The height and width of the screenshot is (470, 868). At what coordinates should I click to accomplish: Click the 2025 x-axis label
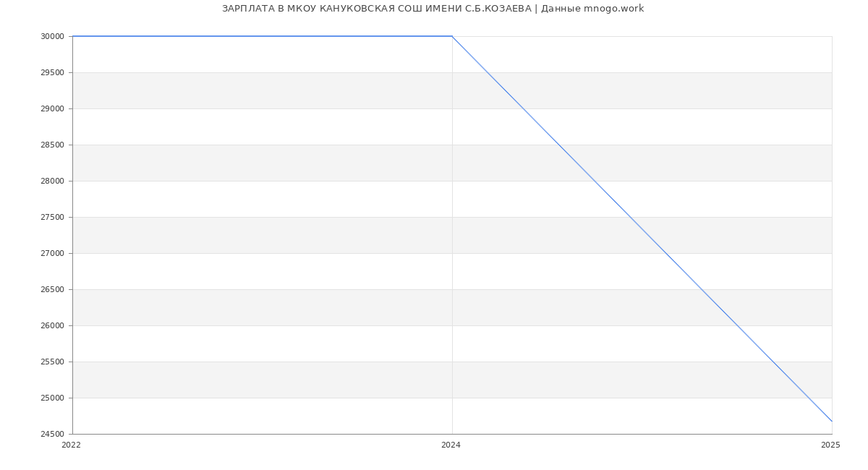pyautogui.click(x=830, y=445)
